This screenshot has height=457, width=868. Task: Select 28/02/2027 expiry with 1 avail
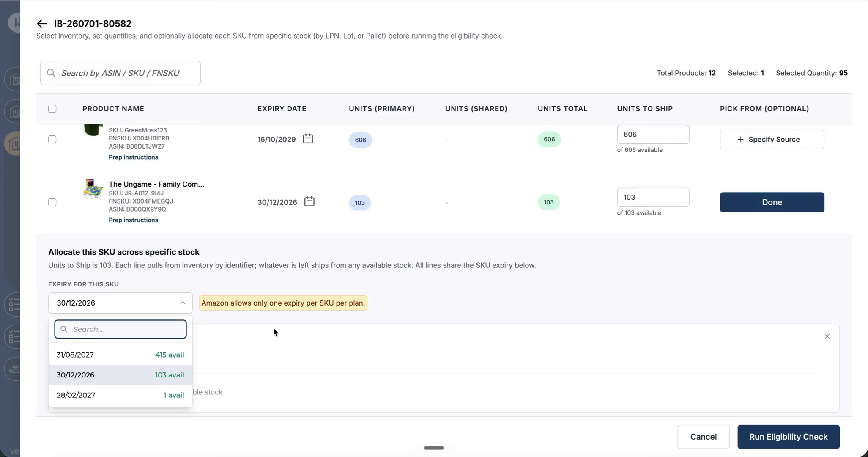120,395
